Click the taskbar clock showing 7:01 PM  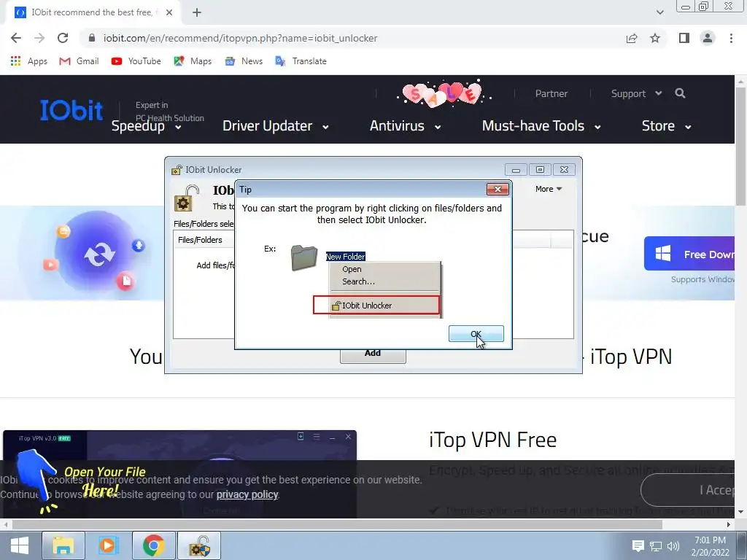(x=710, y=546)
